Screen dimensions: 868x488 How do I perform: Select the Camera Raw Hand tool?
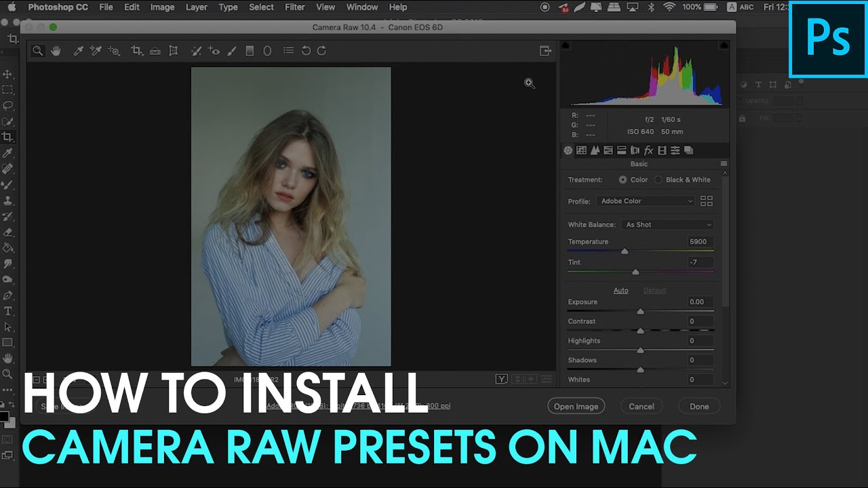tap(56, 51)
